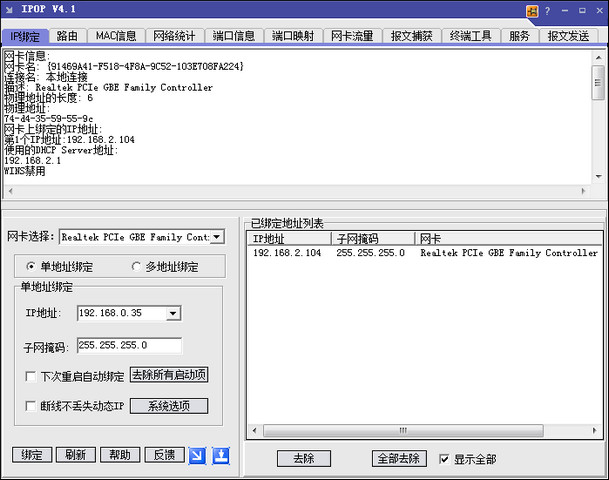Image resolution: width=609 pixels, height=480 pixels.
Task: Click the 子网掩码 input field
Action: (x=129, y=345)
